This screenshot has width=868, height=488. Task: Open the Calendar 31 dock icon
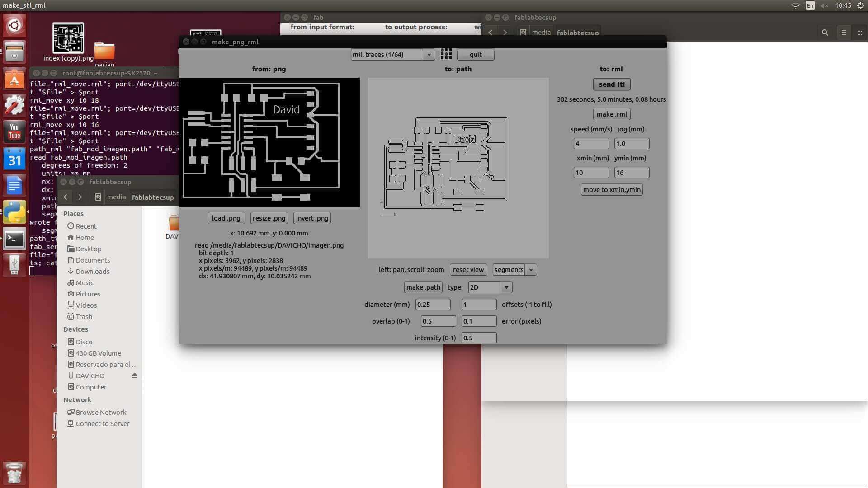tap(14, 159)
